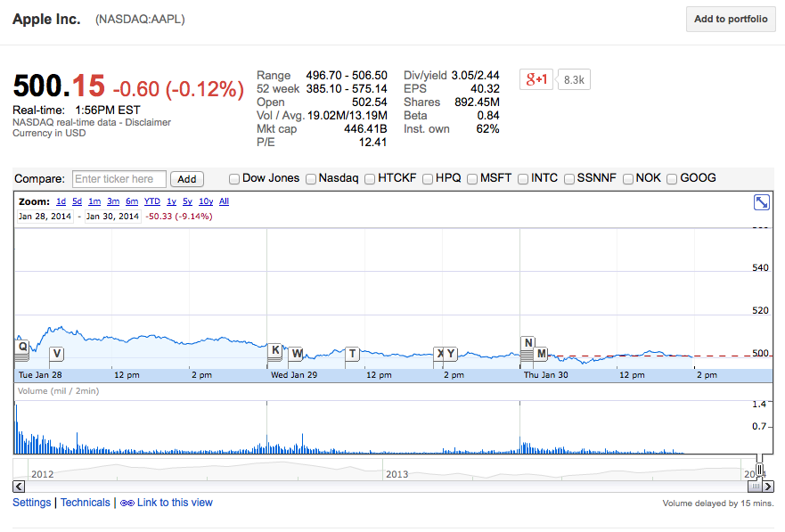This screenshot has width=785, height=532.
Task: Open Technicals link
Action: [86, 503]
